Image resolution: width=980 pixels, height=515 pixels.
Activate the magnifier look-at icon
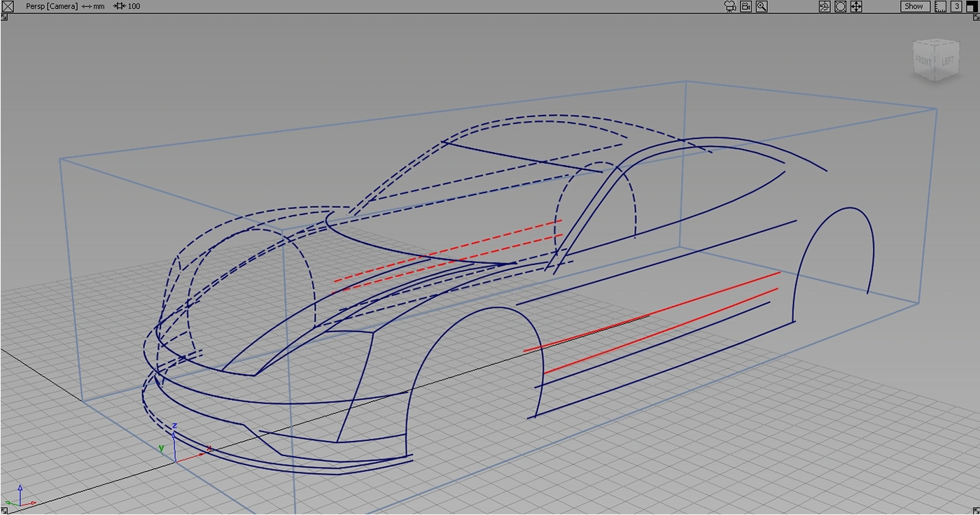(762, 6)
